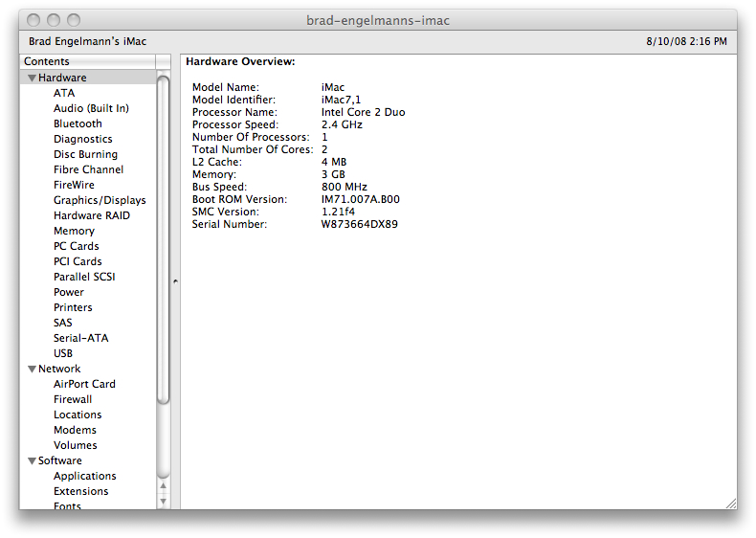Viewport: 756px width, 538px height.
Task: Select the Hardware category row
Action: click(x=88, y=78)
